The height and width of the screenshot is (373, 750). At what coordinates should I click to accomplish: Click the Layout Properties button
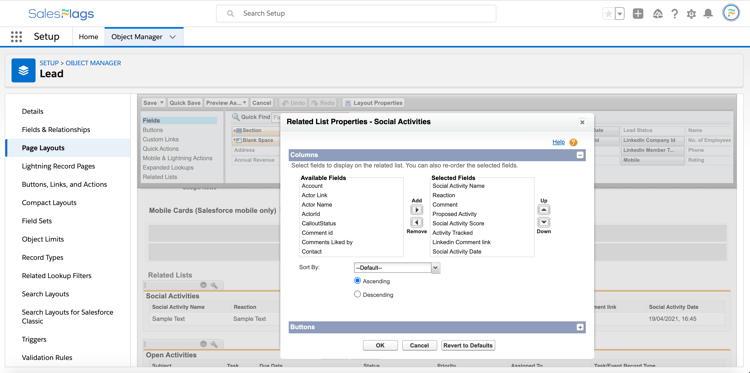[374, 103]
